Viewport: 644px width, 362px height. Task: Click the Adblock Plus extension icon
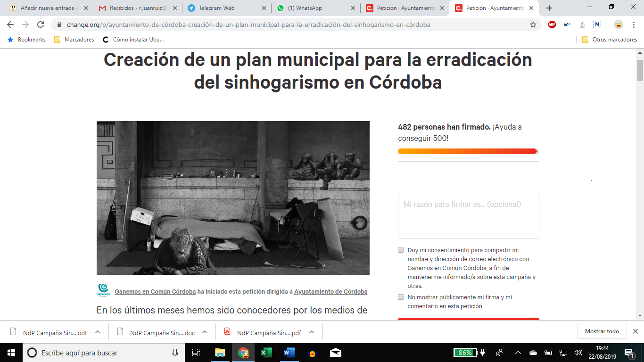[x=552, y=25]
